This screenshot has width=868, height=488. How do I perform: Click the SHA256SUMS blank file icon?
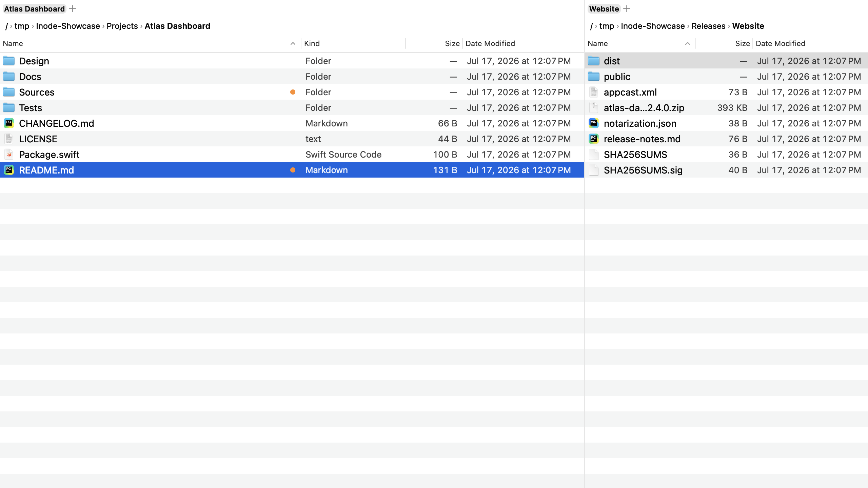pyautogui.click(x=594, y=155)
